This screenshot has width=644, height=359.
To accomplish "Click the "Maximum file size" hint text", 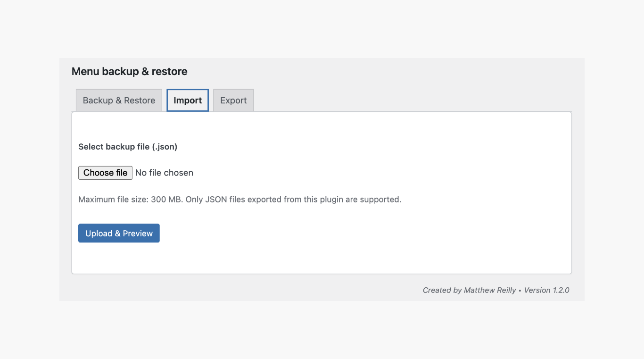I will pyautogui.click(x=113, y=200).
